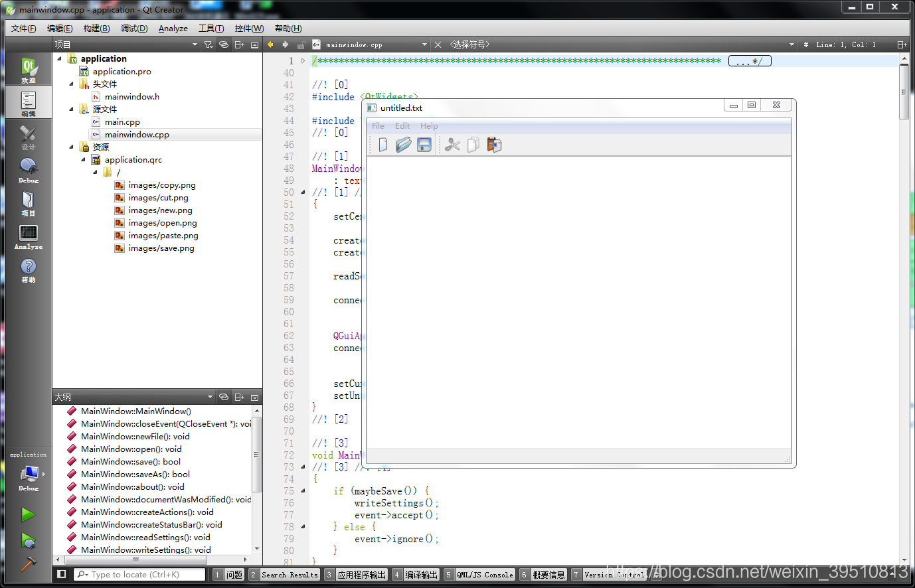This screenshot has height=588, width=915.
Task: Fold code block at line 75
Action: [x=303, y=491]
